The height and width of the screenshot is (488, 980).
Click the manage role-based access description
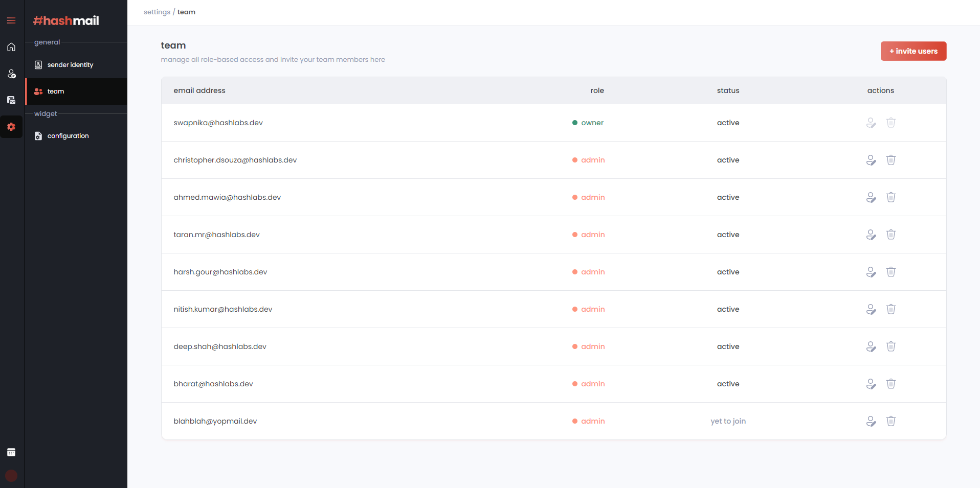[273, 60]
